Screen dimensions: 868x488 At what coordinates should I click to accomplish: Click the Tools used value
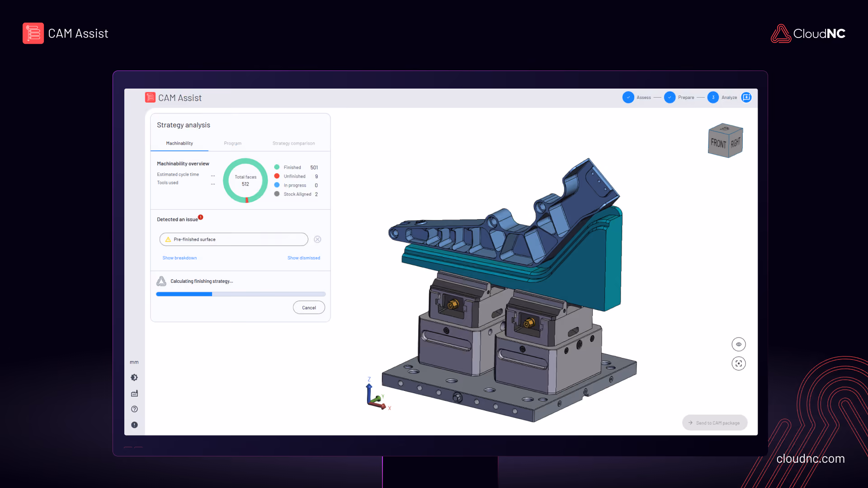[x=213, y=183]
